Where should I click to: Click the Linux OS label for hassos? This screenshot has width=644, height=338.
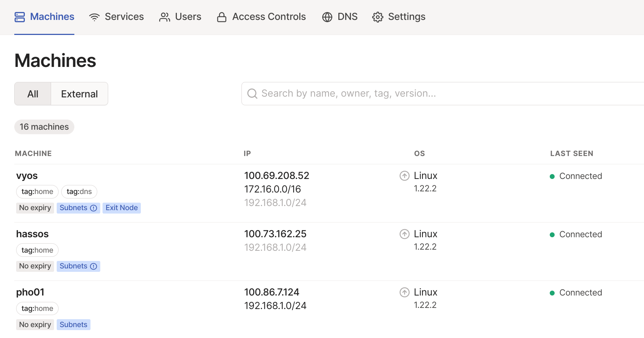pos(425,234)
